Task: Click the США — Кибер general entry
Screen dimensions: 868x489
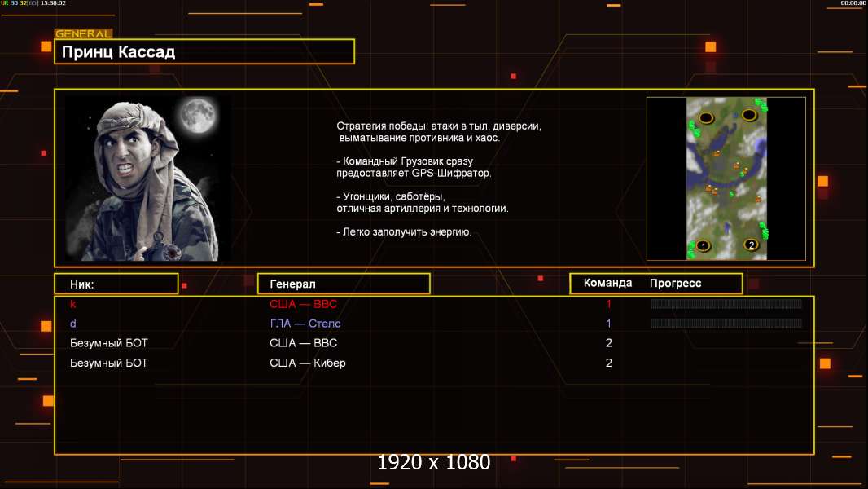Action: click(x=308, y=363)
